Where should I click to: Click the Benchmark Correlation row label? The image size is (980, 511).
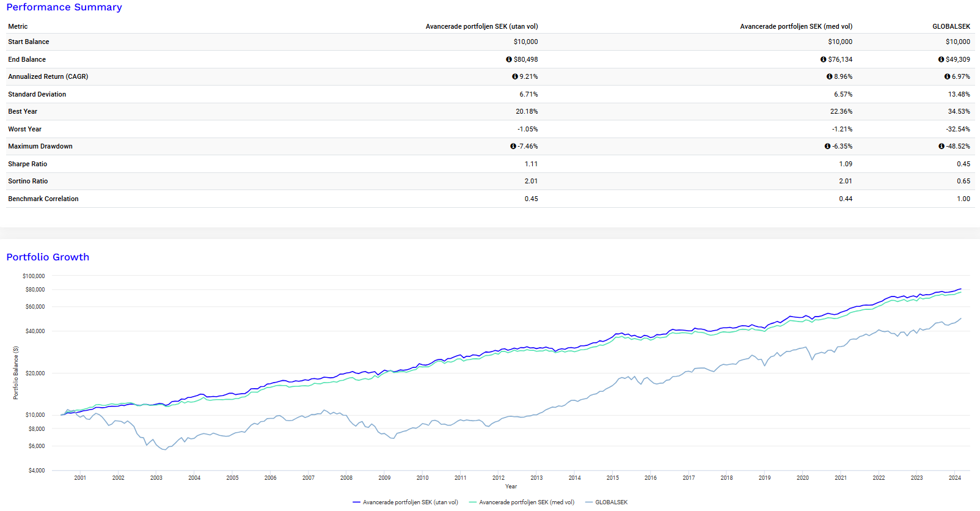click(x=43, y=199)
